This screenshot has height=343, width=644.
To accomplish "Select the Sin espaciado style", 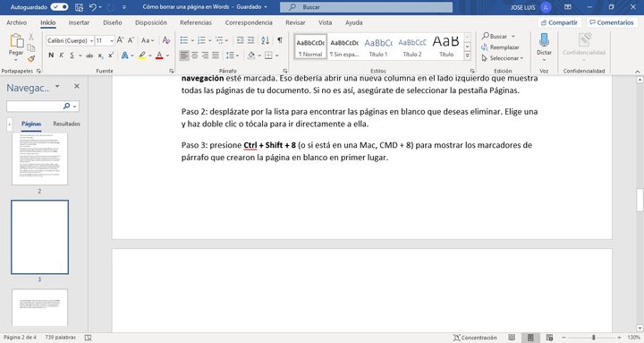I will coord(344,47).
